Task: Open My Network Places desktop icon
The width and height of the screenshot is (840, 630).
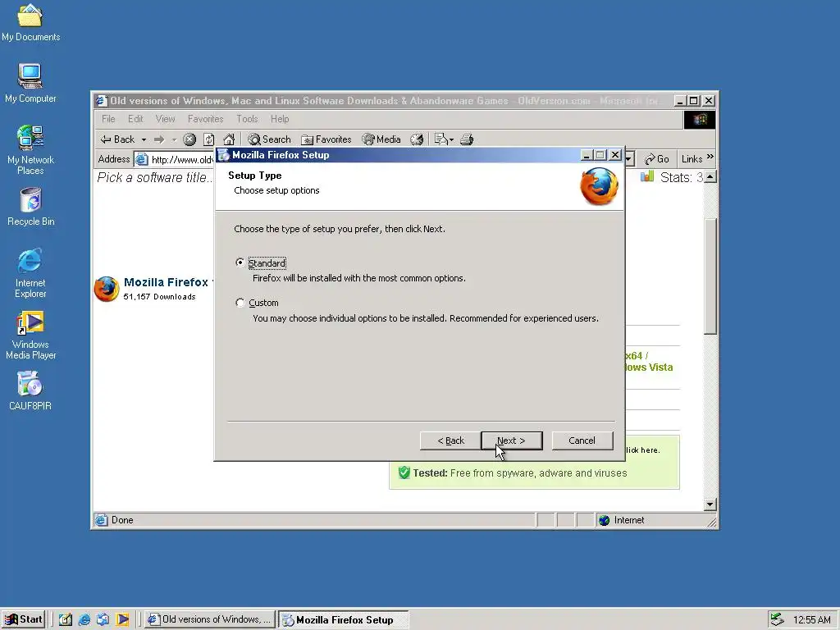Action: pyautogui.click(x=30, y=150)
